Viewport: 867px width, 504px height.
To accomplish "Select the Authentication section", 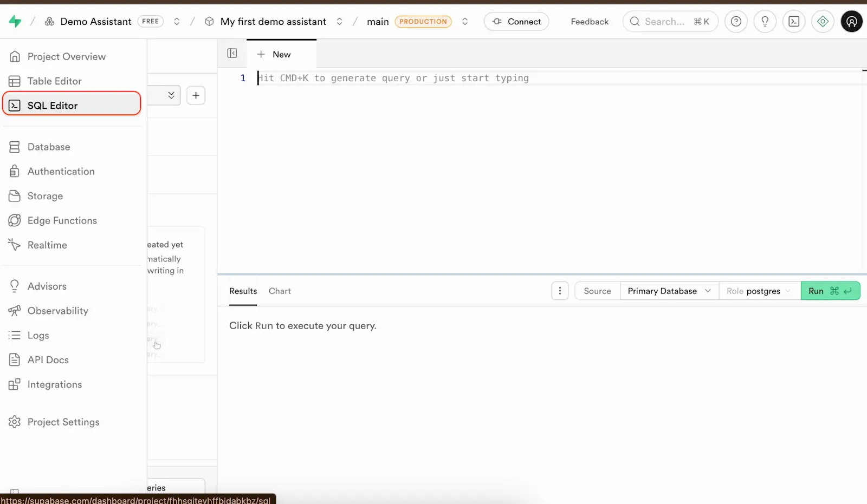I will [61, 171].
